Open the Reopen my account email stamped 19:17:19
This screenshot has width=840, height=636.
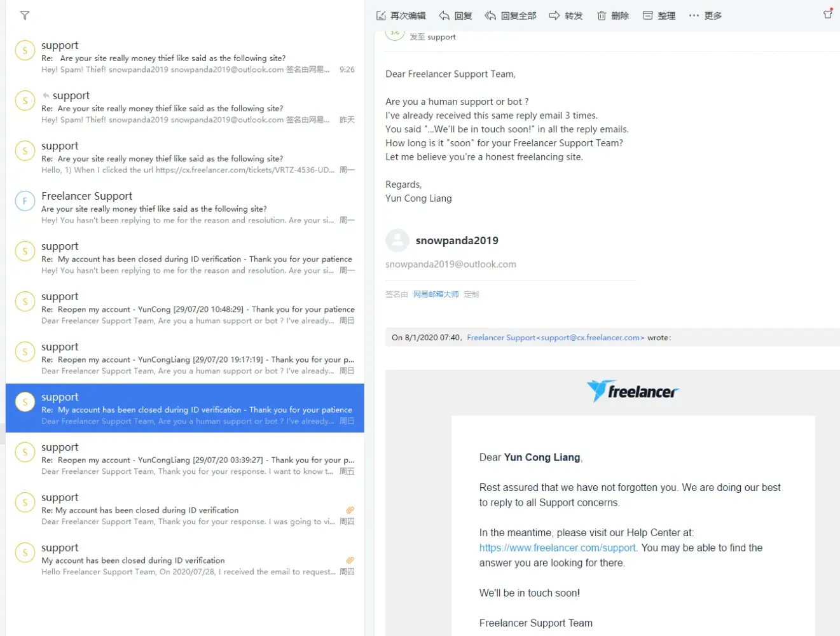pos(184,359)
